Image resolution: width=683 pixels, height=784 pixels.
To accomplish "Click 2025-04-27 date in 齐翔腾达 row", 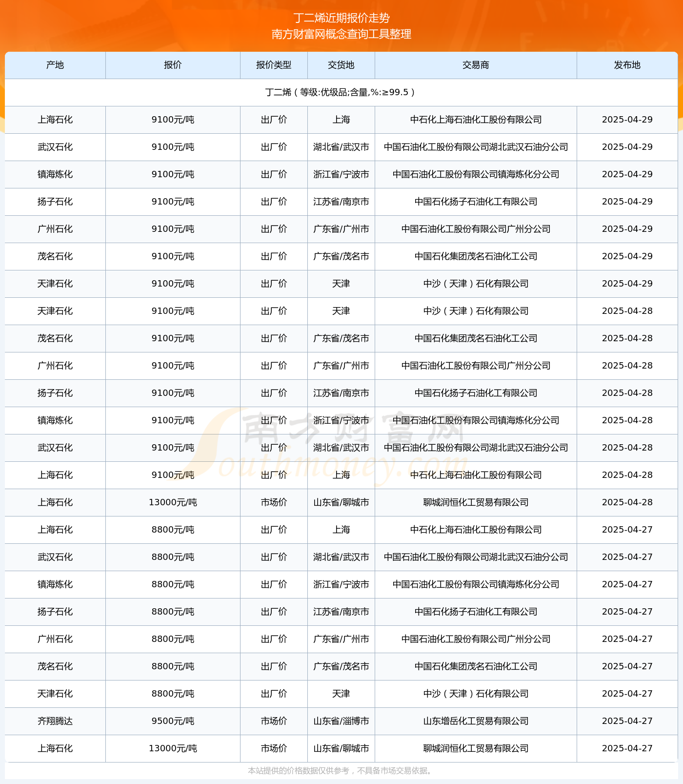I will point(627,721).
